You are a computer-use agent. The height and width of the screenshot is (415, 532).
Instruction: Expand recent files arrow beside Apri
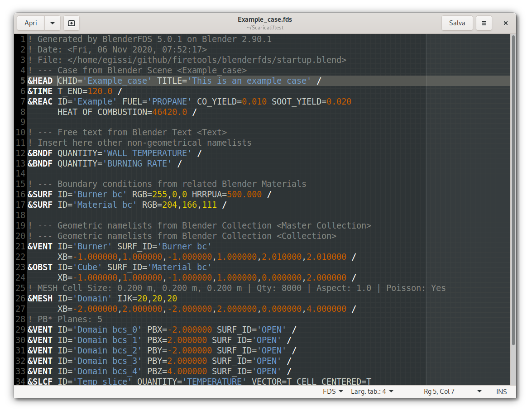pyautogui.click(x=53, y=23)
